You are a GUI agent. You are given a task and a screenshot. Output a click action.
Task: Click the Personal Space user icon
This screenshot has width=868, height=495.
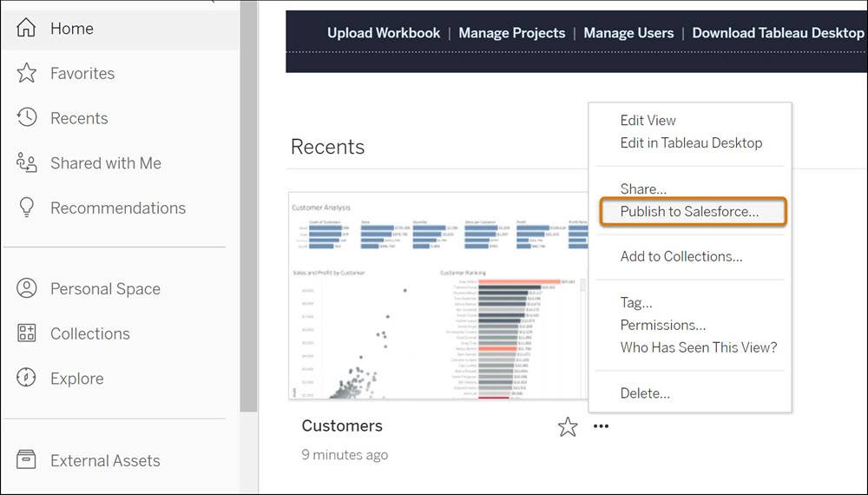pyautogui.click(x=26, y=288)
